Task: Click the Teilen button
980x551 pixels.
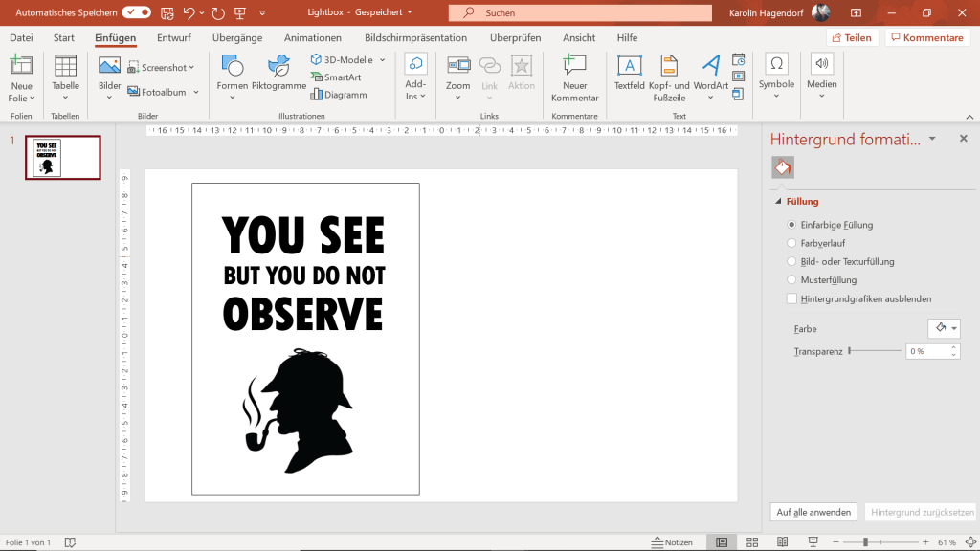Action: pos(851,38)
